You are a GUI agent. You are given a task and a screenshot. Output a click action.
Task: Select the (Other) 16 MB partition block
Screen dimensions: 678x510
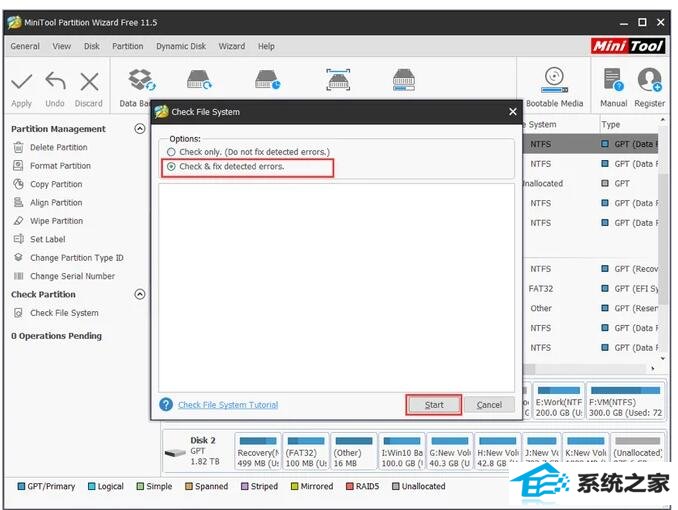click(354, 452)
